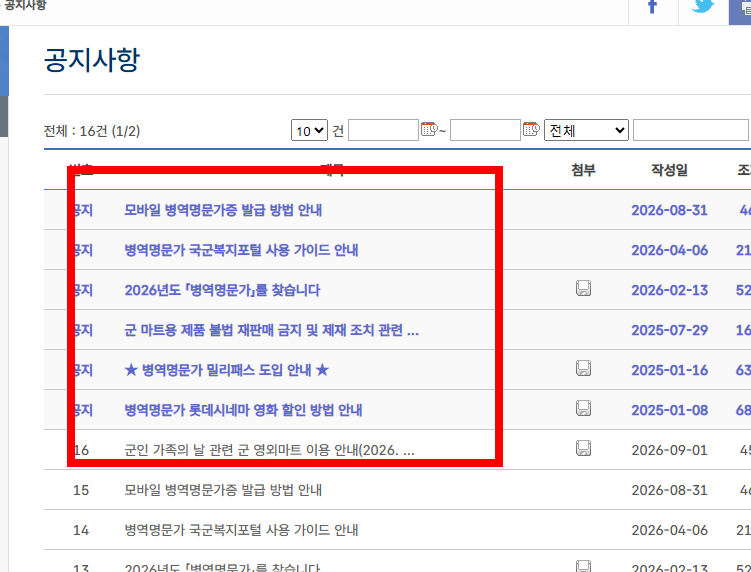Download attachment of 2026년도 병역명문가를 찾습니다 pinned notice
This screenshot has height=572, width=751.
pos(583,289)
